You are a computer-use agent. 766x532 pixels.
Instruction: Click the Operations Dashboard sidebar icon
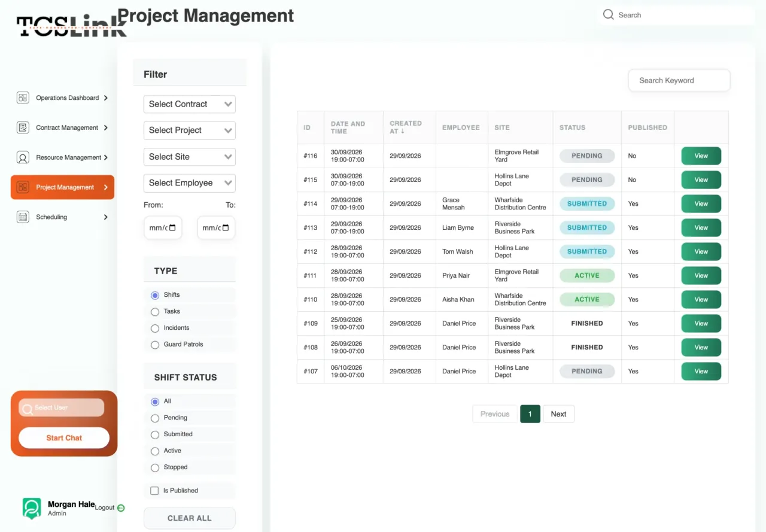[x=23, y=98]
